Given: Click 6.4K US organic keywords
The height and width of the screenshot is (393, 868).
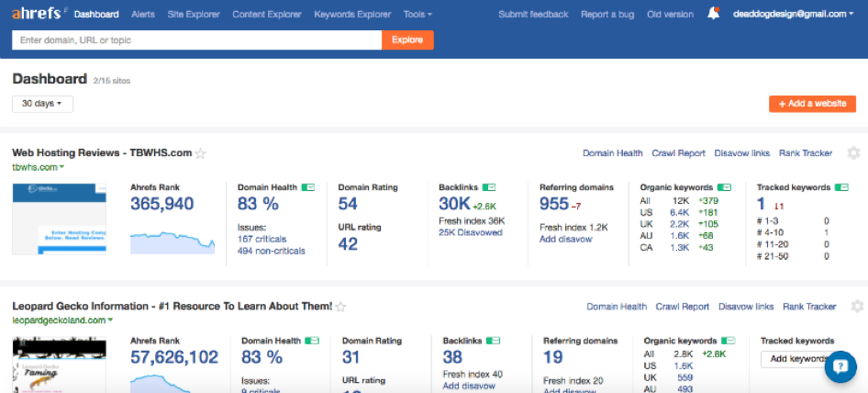Looking at the screenshot, I should coord(679,212).
